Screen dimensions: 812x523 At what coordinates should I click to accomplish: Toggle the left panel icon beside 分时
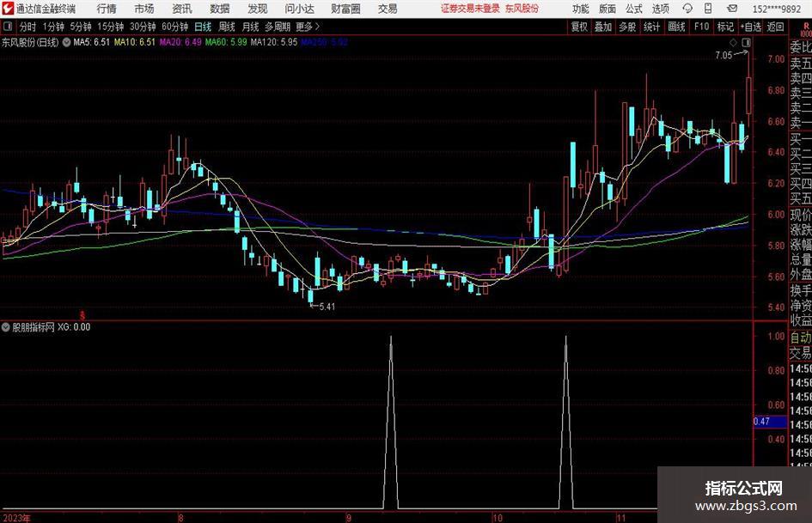pyautogui.click(x=7, y=27)
